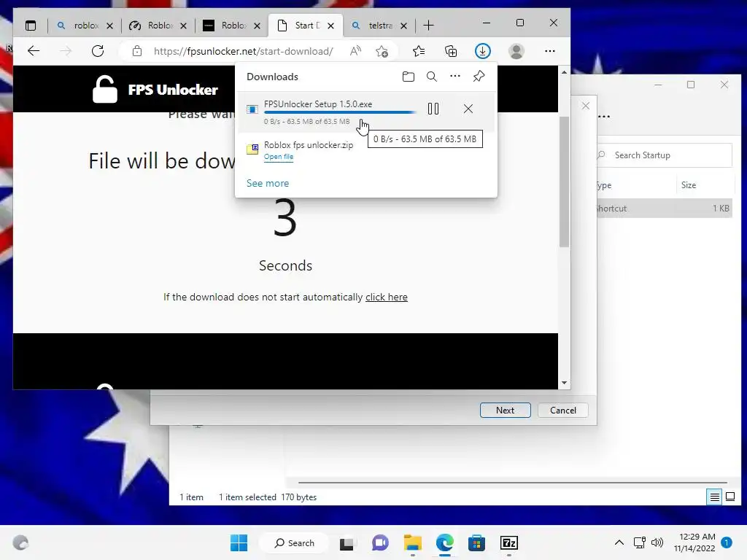Click the fpsunlocker.net address bar

(243, 51)
